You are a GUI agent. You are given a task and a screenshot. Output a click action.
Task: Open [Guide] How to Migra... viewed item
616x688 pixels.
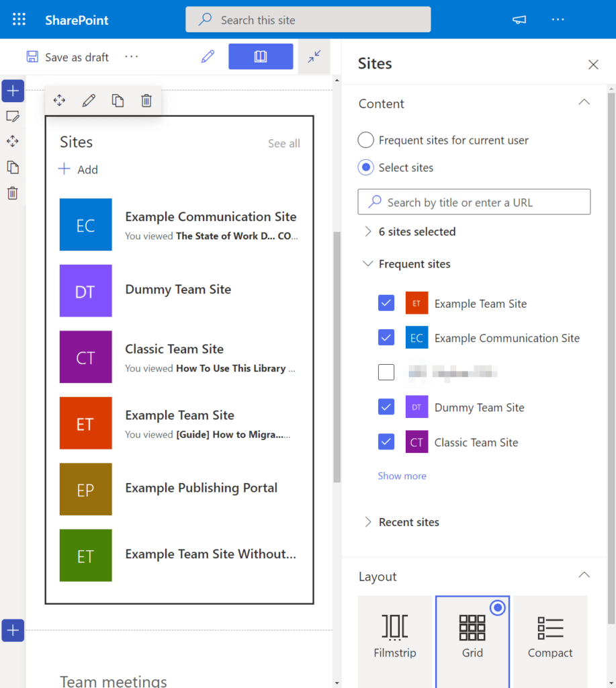[233, 435]
